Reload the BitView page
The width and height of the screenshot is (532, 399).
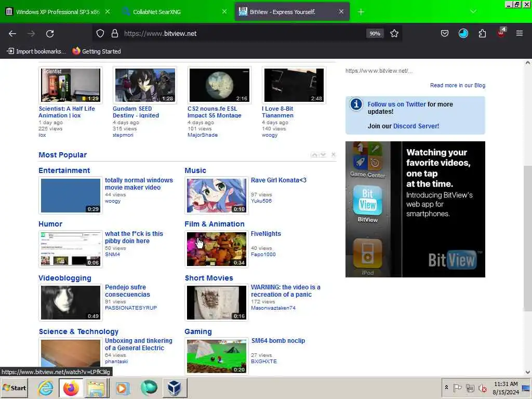pos(50,34)
